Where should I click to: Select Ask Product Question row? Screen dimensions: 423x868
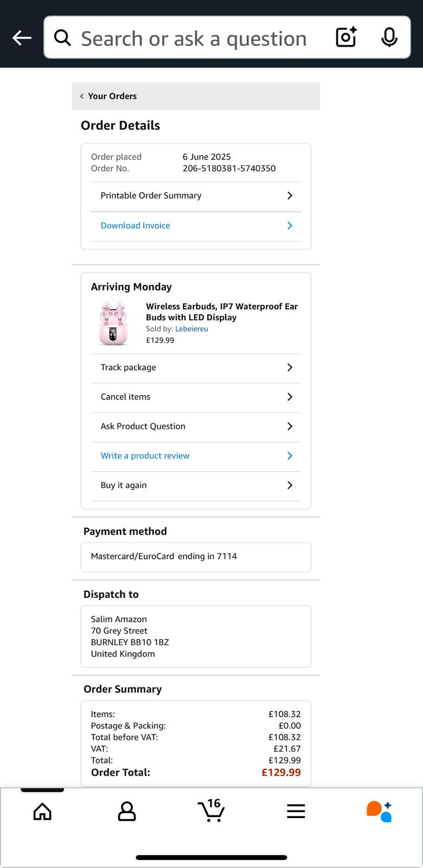click(196, 426)
